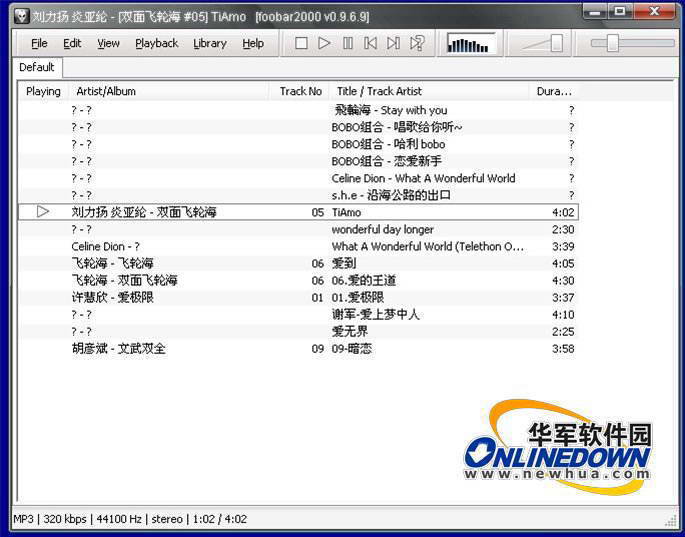Click the Play button in the toolbar
This screenshot has width=685, height=537.
(324, 43)
